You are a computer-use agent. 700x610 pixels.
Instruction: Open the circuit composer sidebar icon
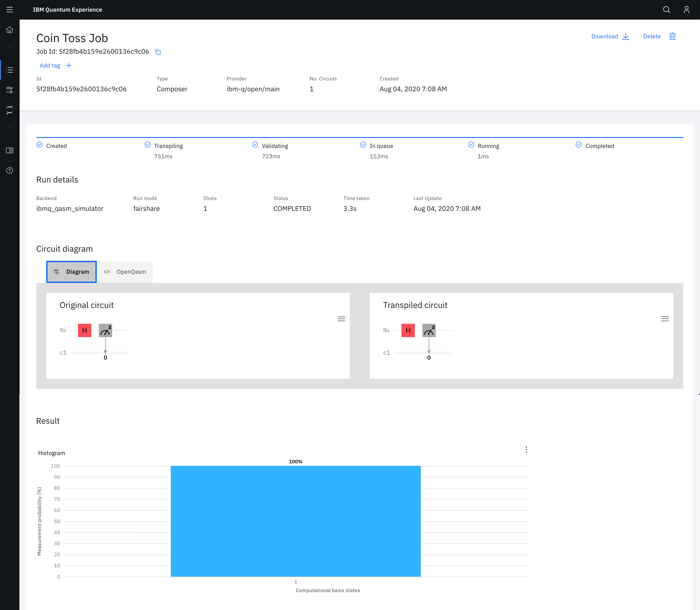pyautogui.click(x=10, y=90)
